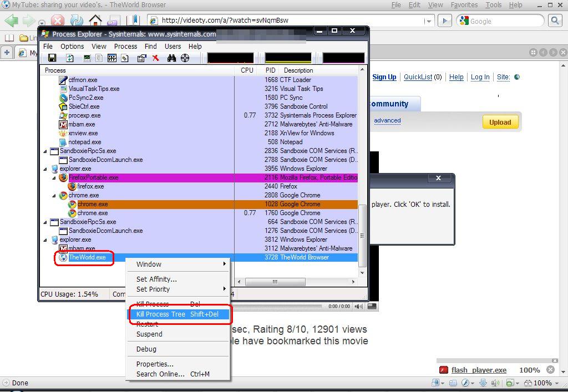
Task: Open the Find menu in Process Explorer
Action: point(151,47)
